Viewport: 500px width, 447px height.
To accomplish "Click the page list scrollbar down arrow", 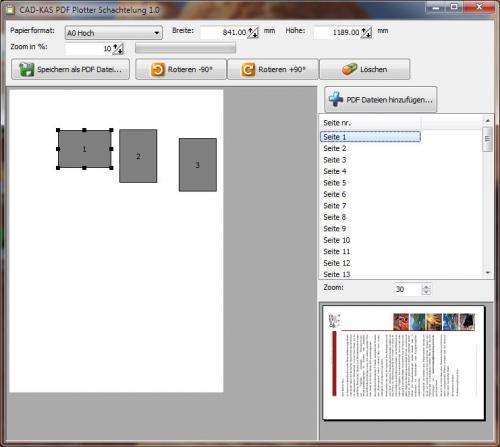I will point(488,273).
